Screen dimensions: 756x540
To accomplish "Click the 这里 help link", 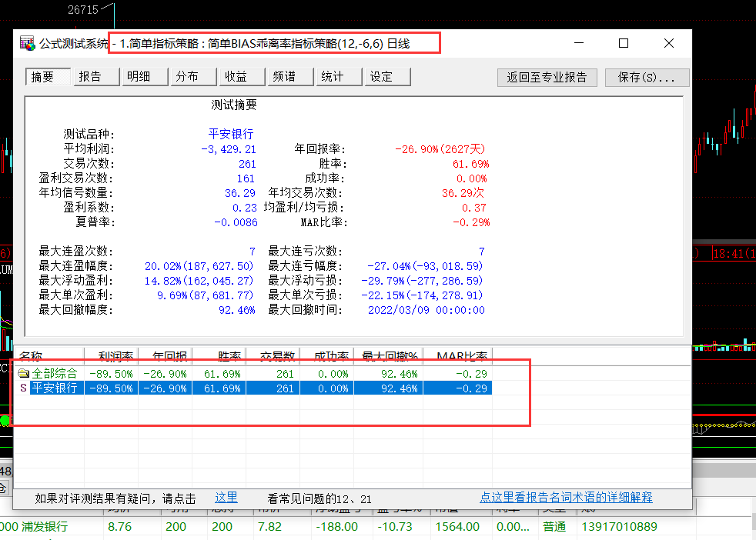I will point(226,498).
